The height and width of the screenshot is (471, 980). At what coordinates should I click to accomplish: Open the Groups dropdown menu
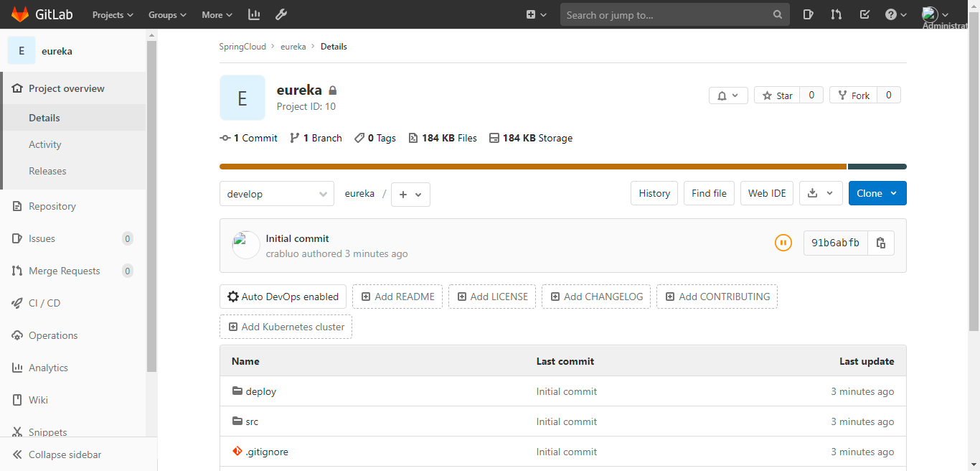[x=167, y=14]
